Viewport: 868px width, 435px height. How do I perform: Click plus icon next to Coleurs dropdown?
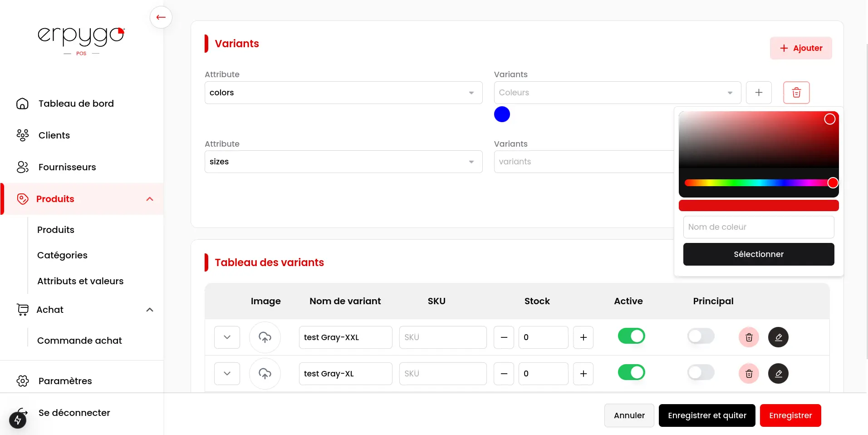click(x=759, y=93)
